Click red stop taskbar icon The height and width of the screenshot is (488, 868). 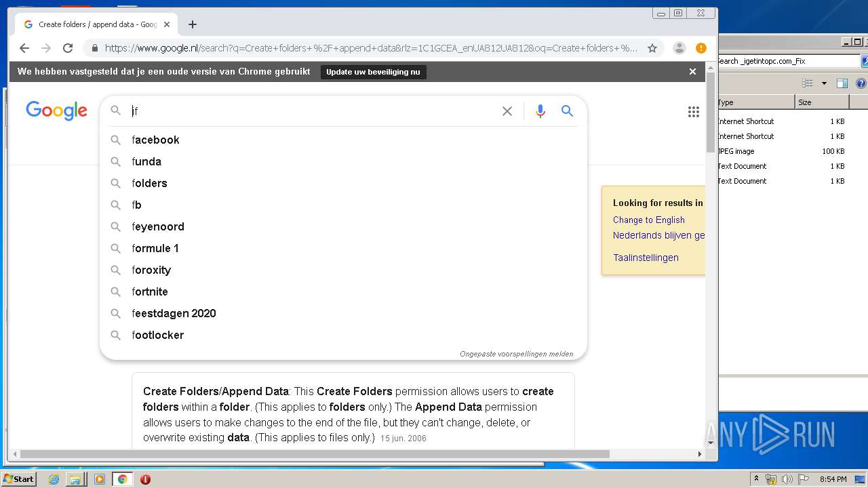tap(145, 479)
